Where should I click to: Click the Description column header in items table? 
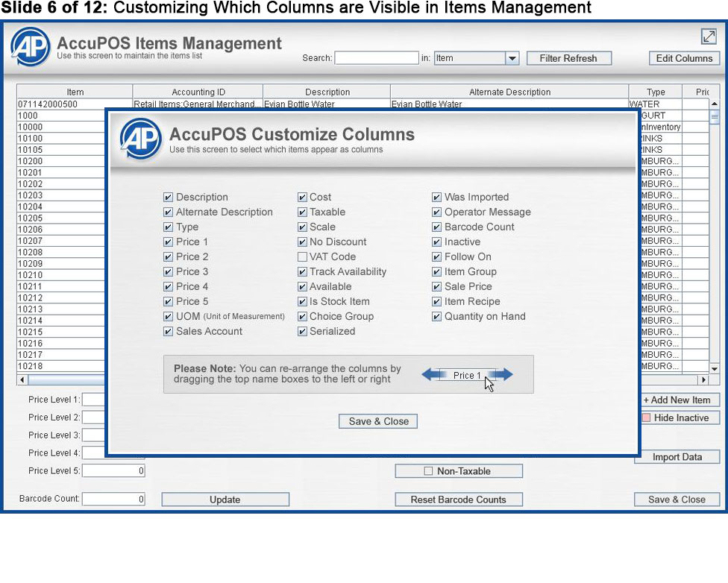tap(327, 92)
